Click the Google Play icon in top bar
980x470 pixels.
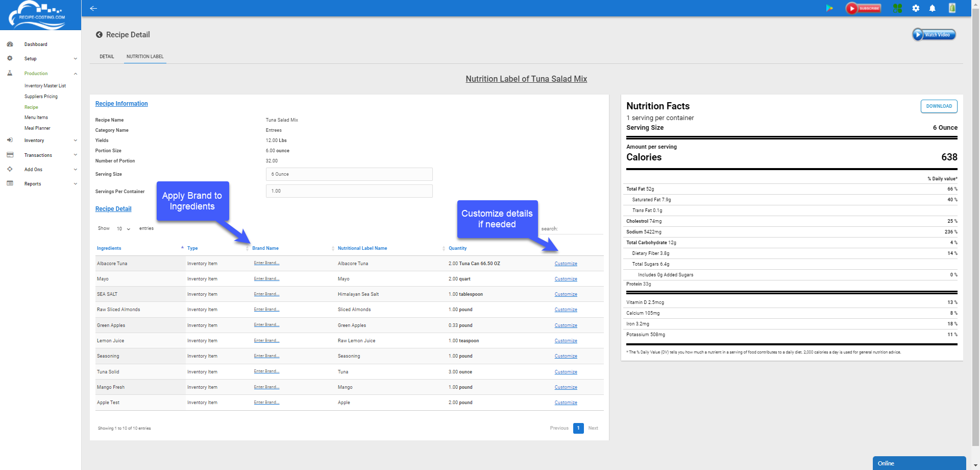(829, 8)
